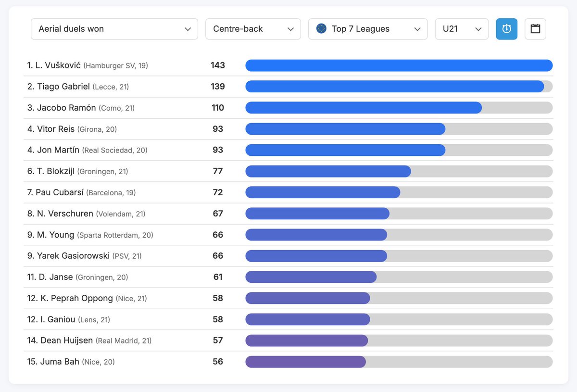577x392 pixels.
Task: Open the U21 age dropdown
Action: coord(462,29)
